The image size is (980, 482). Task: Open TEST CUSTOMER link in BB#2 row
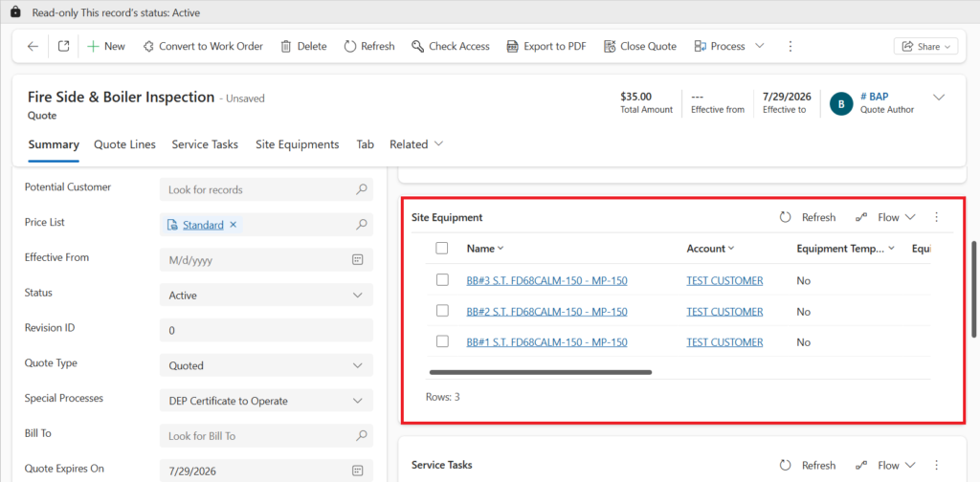point(724,312)
